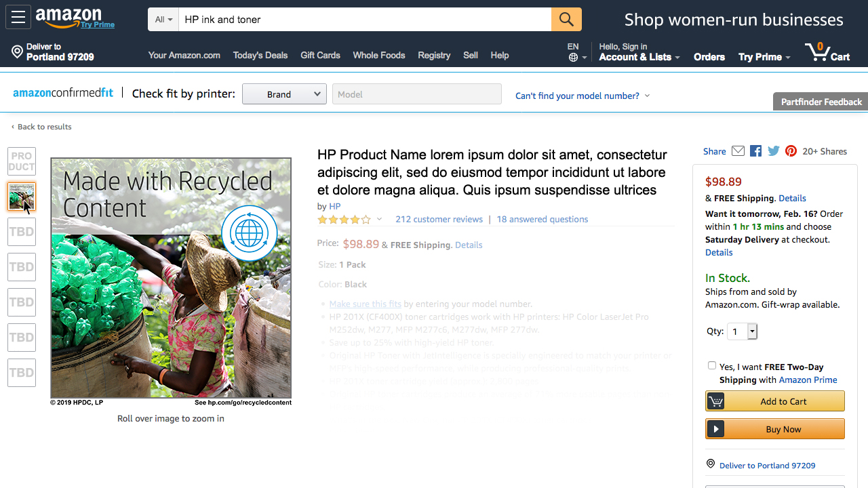Image resolution: width=868 pixels, height=488 pixels.
Task: Expand Can't find your model number
Action: click(x=583, y=96)
